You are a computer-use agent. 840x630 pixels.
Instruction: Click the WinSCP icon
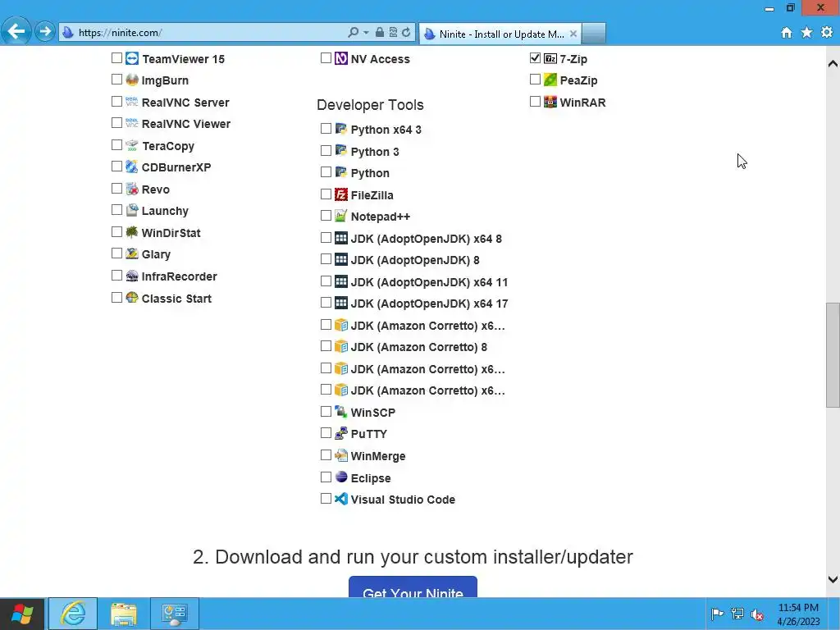click(341, 412)
